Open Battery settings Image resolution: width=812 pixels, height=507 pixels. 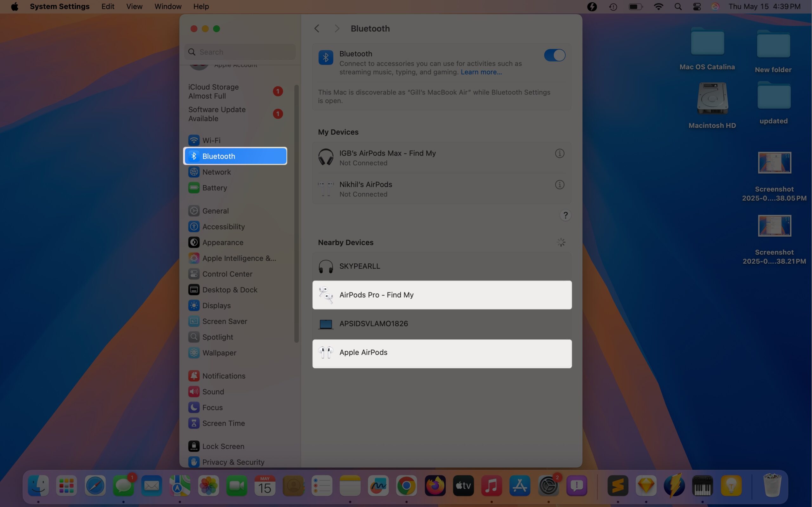pos(214,188)
